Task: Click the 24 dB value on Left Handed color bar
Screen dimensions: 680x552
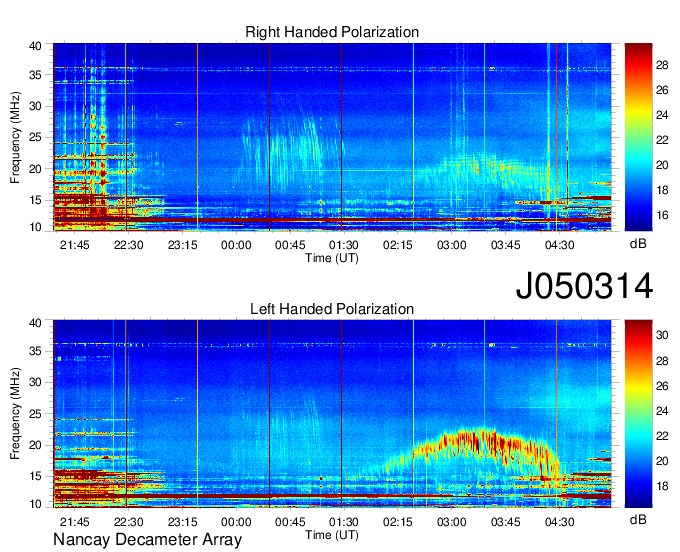Action: (662, 411)
